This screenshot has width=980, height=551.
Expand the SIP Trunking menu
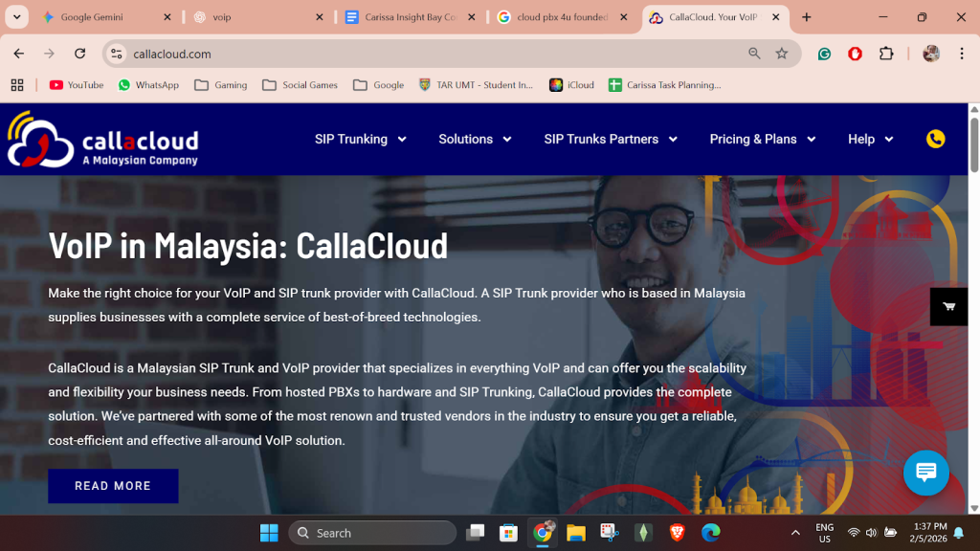(361, 140)
